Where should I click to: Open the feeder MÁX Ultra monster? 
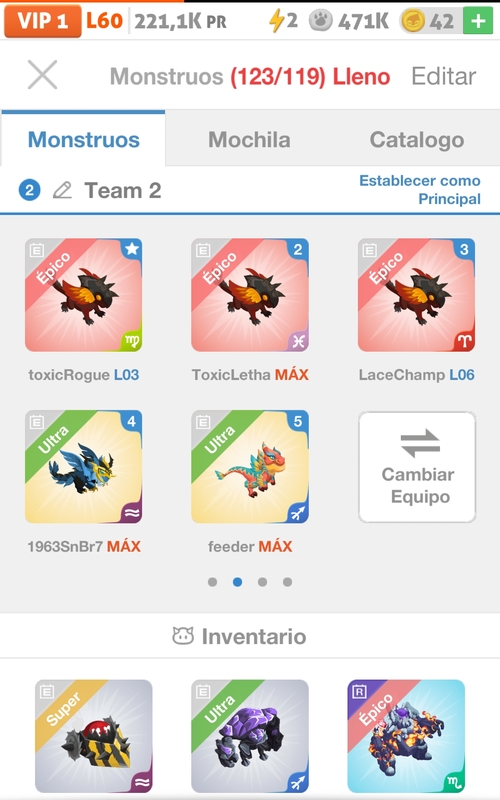click(250, 467)
